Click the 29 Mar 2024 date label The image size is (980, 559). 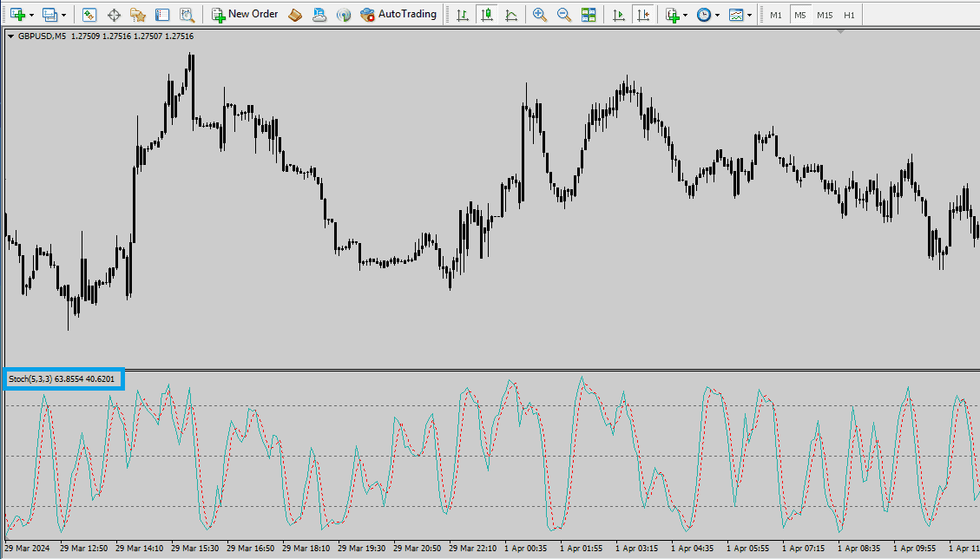point(27,549)
